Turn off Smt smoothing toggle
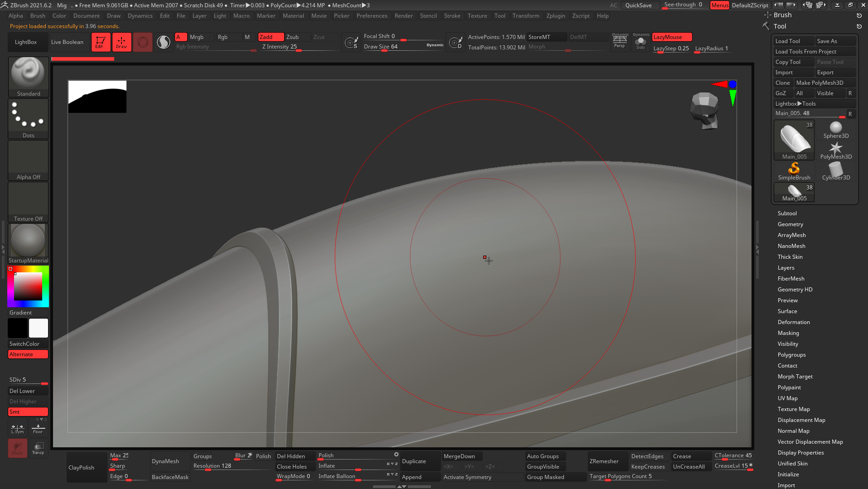 coord(28,412)
